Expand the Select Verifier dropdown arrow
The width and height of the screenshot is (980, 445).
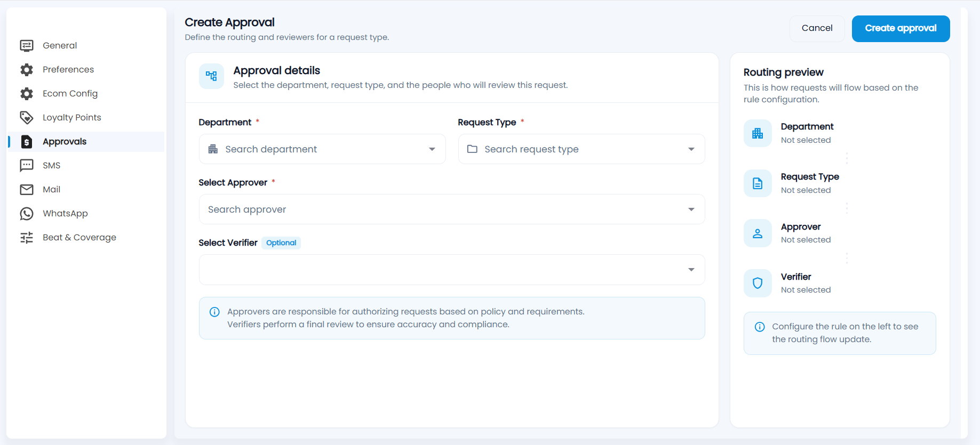(691, 270)
